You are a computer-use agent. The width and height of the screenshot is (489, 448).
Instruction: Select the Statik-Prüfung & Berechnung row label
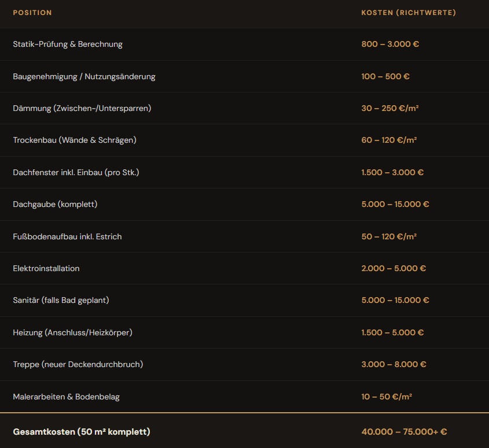coord(68,45)
